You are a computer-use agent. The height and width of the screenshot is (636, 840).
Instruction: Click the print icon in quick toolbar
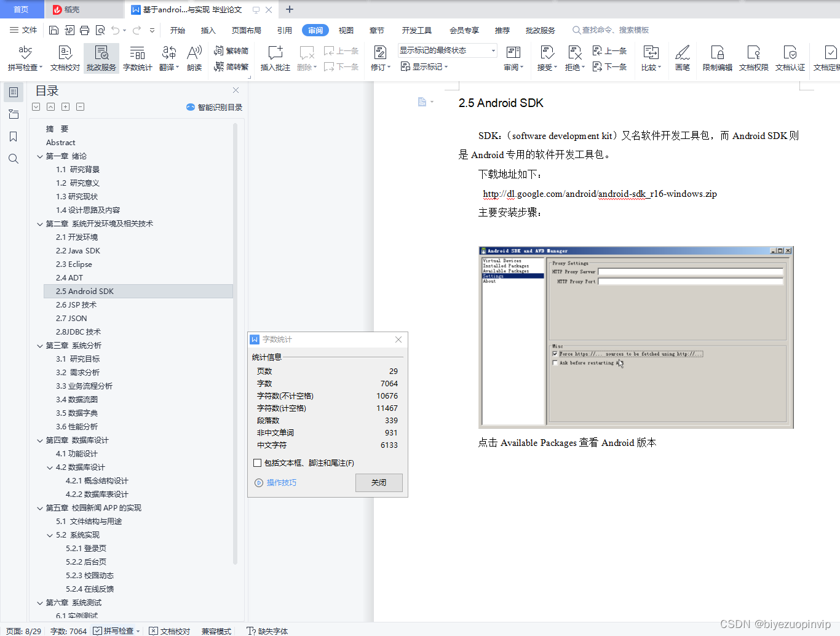tap(85, 30)
